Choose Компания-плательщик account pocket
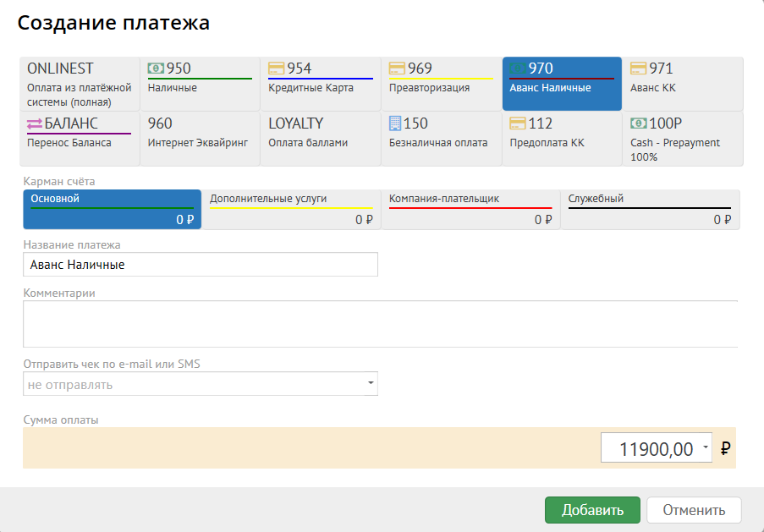Viewport: 764px width, 532px height. [470, 210]
